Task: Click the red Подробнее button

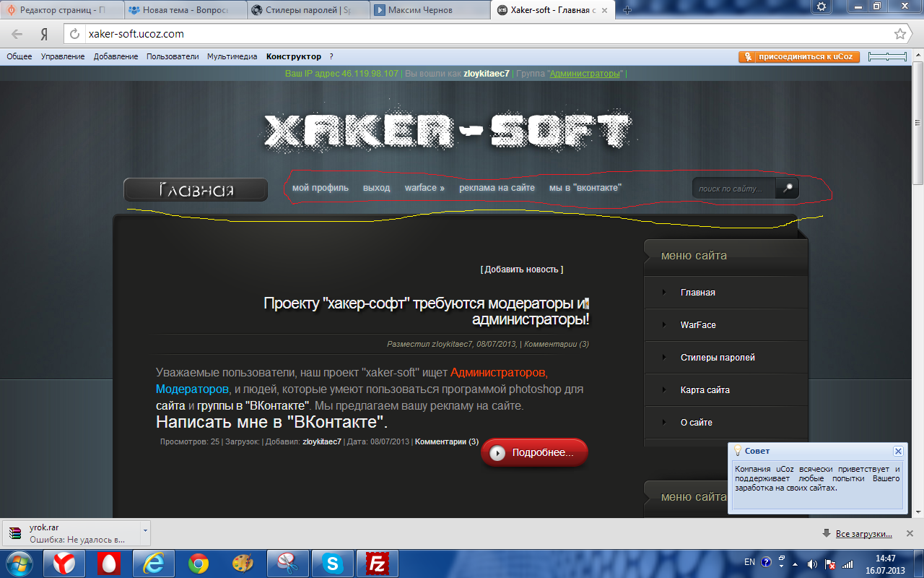Action: (534, 453)
